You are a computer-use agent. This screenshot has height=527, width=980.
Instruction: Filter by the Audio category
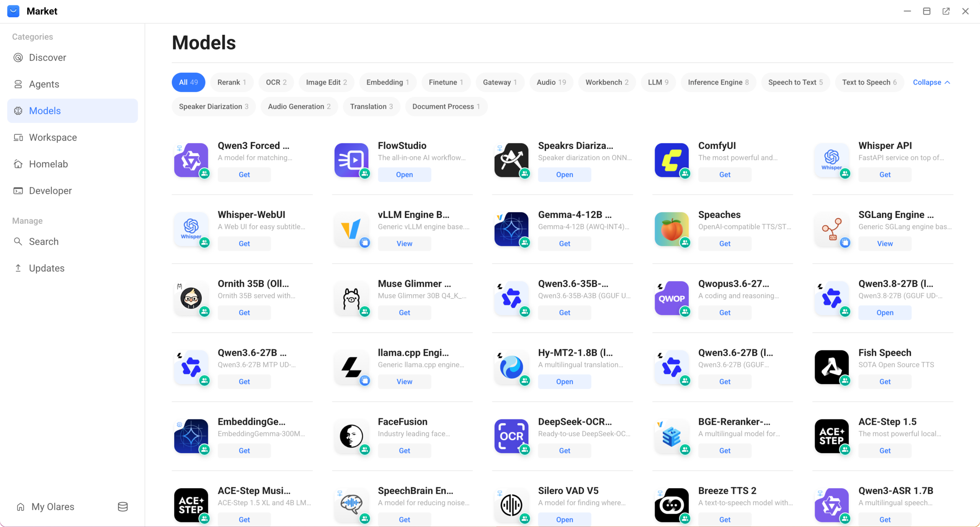click(551, 82)
